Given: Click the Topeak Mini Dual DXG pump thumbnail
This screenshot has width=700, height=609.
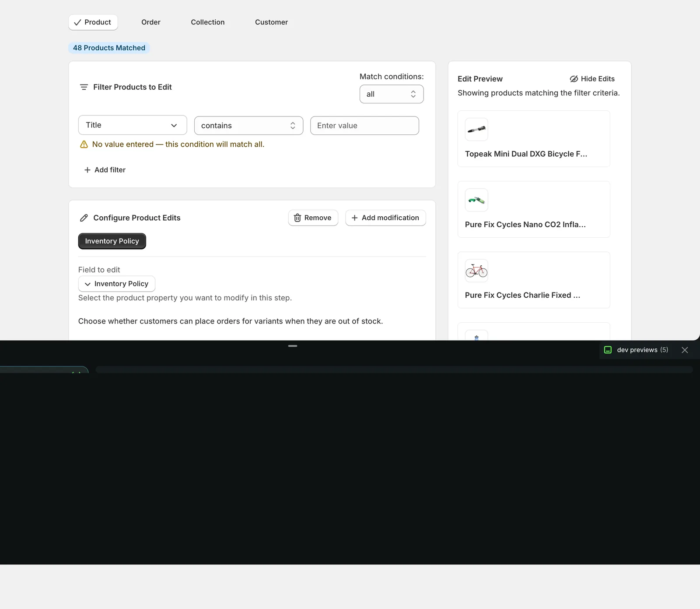Looking at the screenshot, I should [x=476, y=130].
